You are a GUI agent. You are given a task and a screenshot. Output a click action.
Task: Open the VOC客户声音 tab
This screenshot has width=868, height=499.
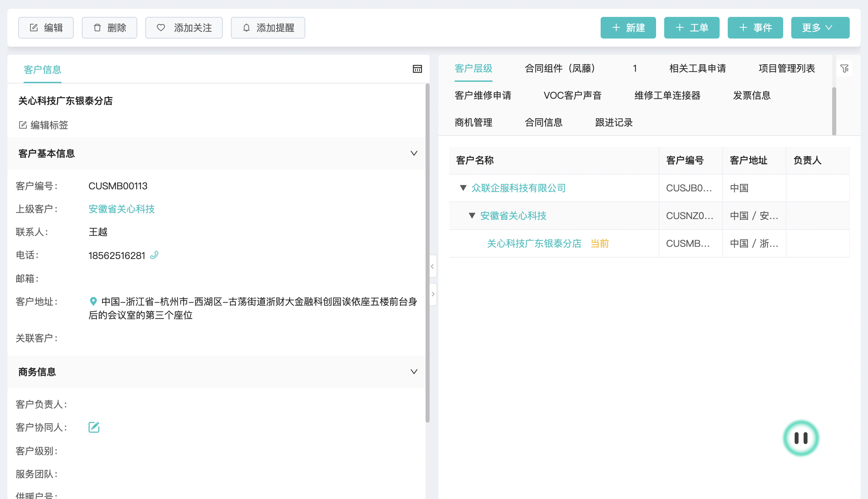click(x=572, y=96)
